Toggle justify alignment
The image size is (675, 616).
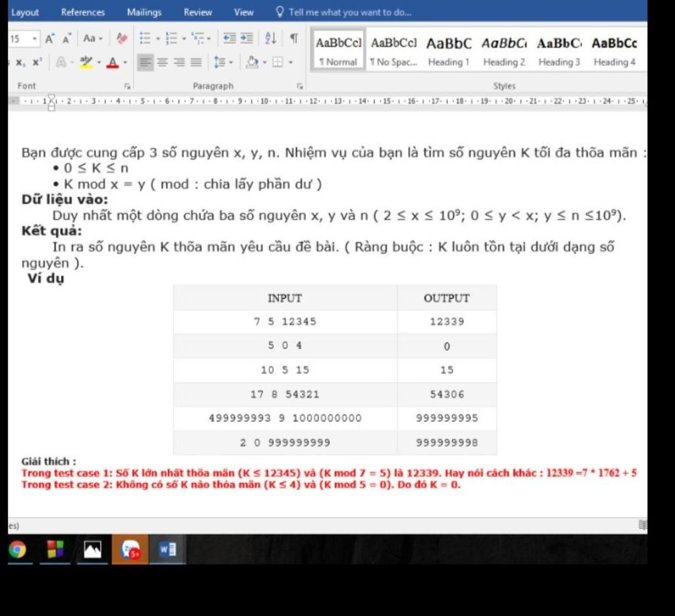196,63
